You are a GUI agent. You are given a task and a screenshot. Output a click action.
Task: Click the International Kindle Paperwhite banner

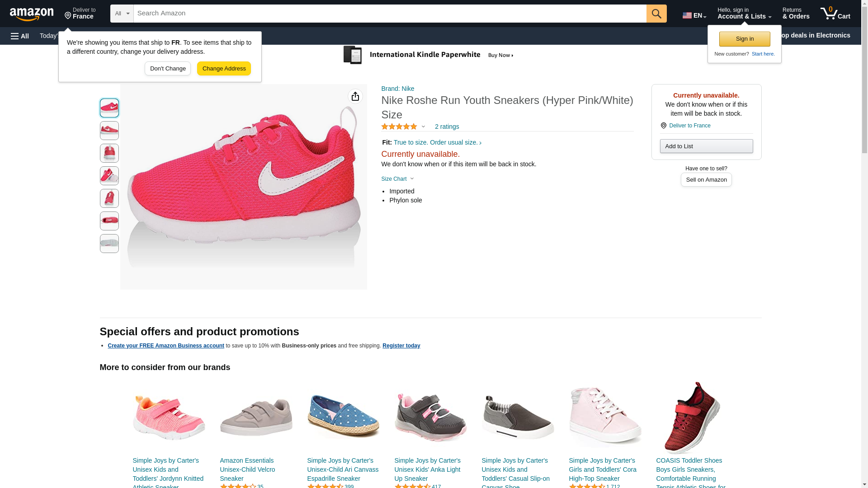(x=429, y=55)
